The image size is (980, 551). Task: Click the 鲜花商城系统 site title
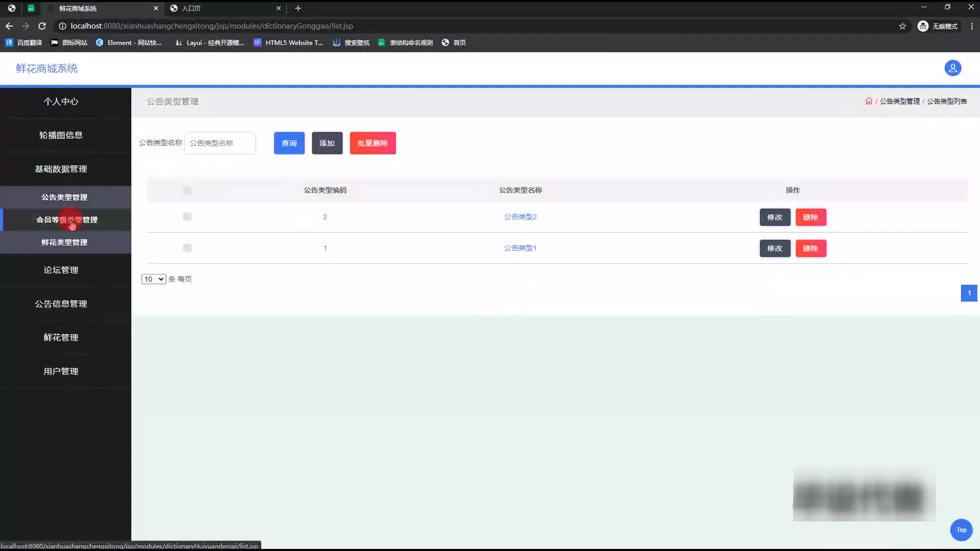46,68
